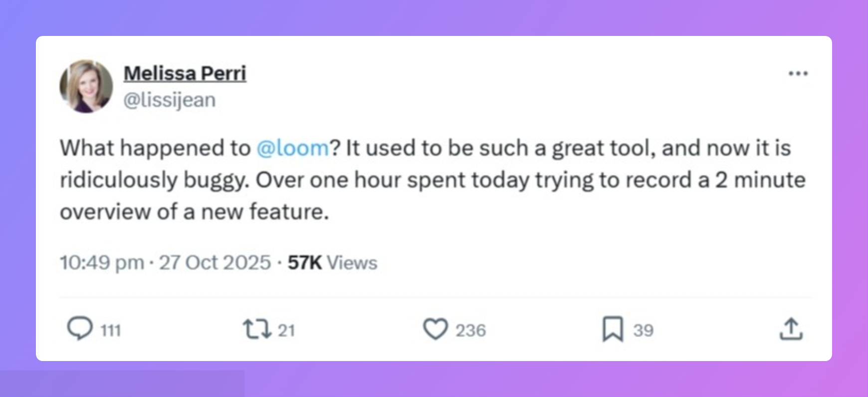Click the @lissijean handle
Viewport: 868px width, 397px height.
coord(170,99)
